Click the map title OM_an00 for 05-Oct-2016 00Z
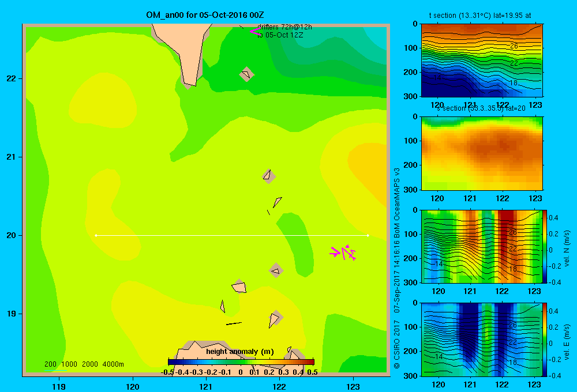 point(205,15)
